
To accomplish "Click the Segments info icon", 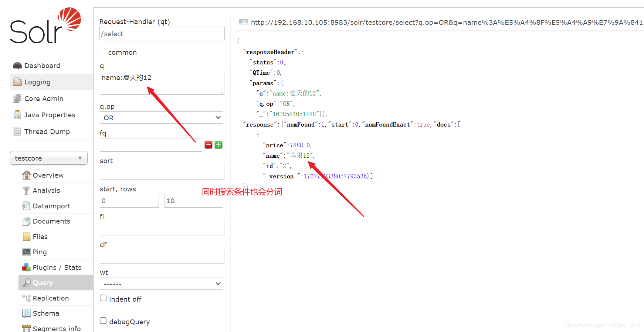I will click(26, 328).
